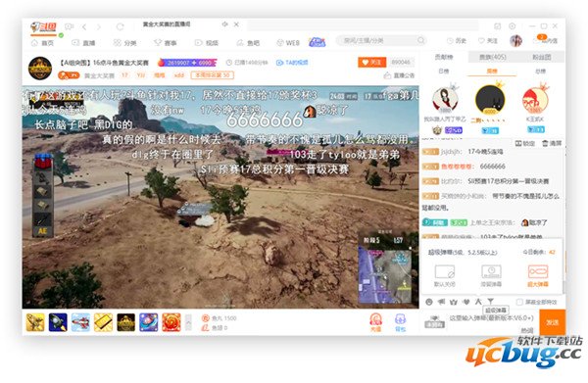588x383 pixels.
Task: Click the fan badge icon left of the chat input
Action: pos(434,322)
